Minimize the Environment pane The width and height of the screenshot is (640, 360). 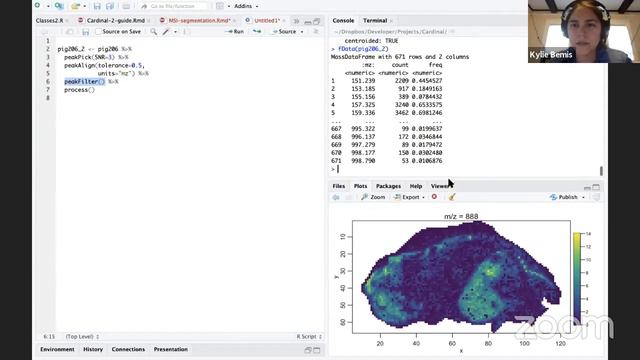[308, 350]
